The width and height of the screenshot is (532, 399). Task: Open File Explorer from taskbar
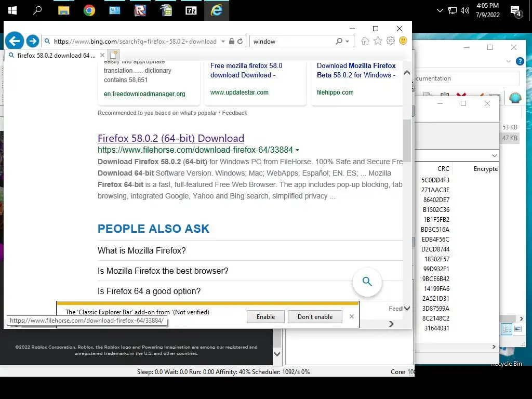coord(63,10)
